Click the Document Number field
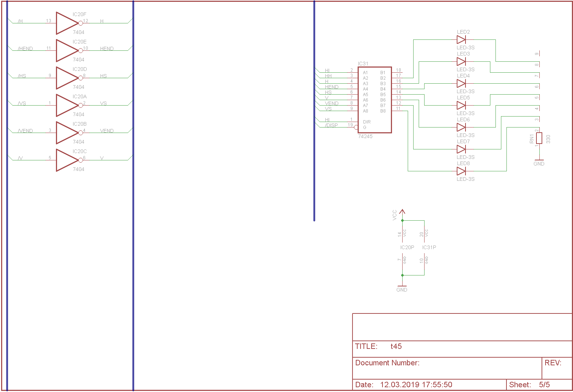Screen dimensions: 573x392 387,363
